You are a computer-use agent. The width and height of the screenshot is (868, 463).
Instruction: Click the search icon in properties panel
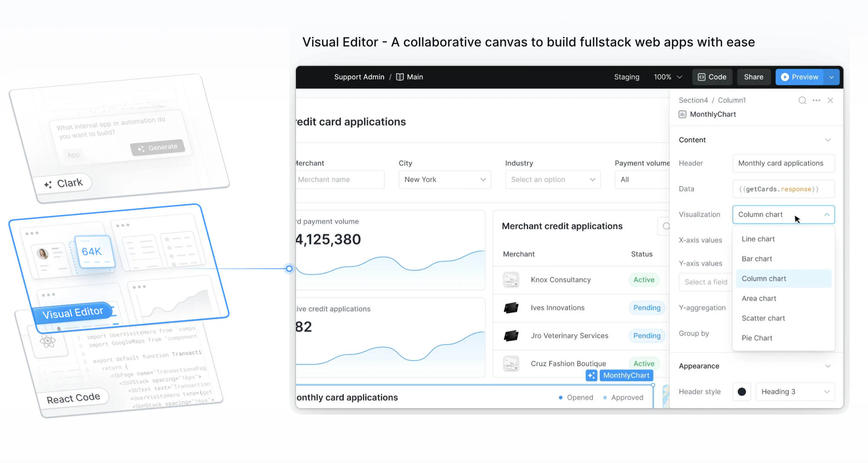[x=802, y=100]
